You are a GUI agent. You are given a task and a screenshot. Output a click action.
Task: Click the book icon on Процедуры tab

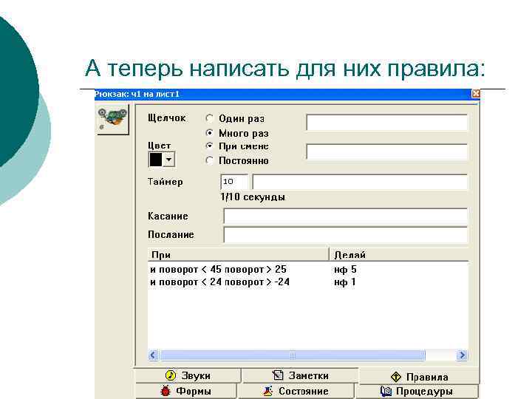386,391
